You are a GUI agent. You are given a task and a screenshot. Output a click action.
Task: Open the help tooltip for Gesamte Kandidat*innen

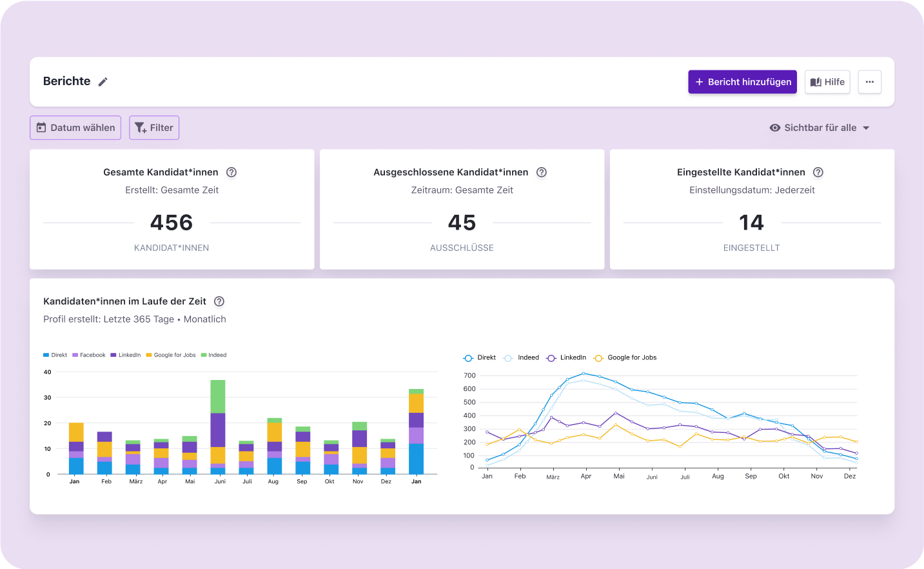click(231, 172)
